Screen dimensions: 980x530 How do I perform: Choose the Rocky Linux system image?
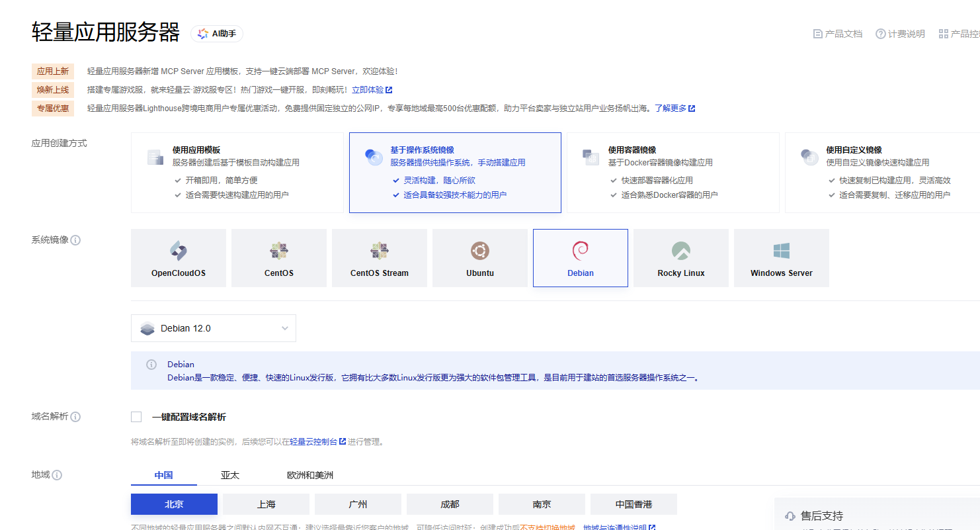coord(681,258)
